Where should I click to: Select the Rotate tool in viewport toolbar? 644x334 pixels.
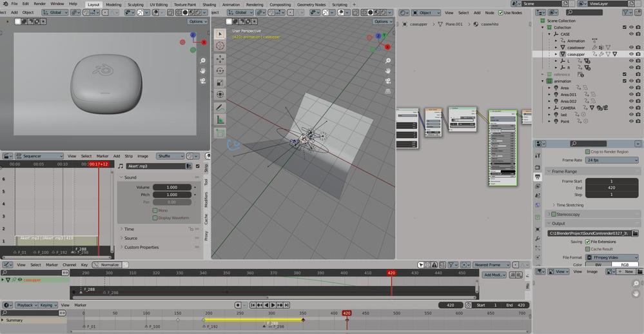220,71
